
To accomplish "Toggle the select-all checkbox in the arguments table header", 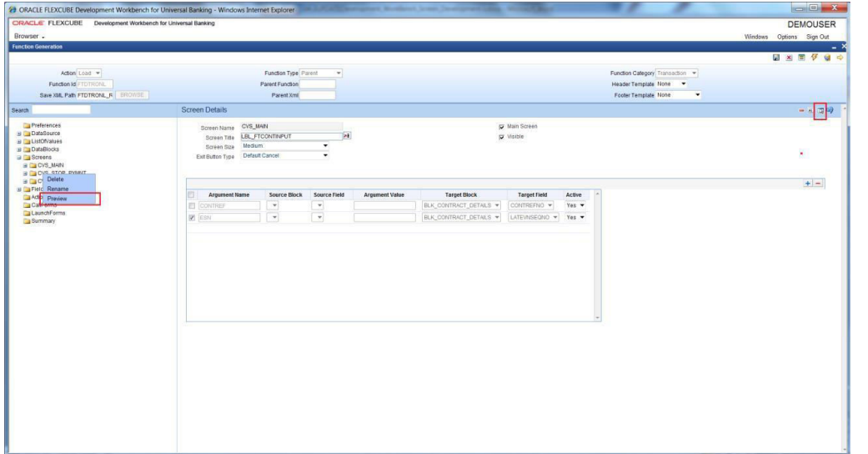I will [192, 194].
